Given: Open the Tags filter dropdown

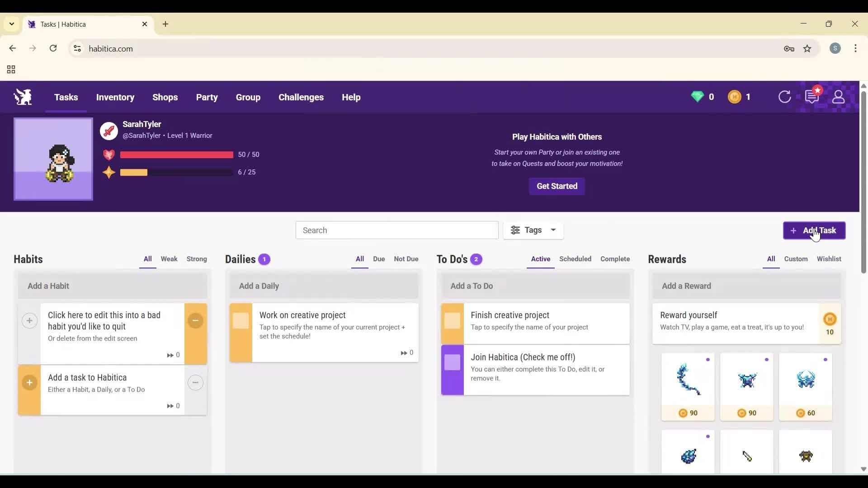Looking at the screenshot, I should [533, 230].
